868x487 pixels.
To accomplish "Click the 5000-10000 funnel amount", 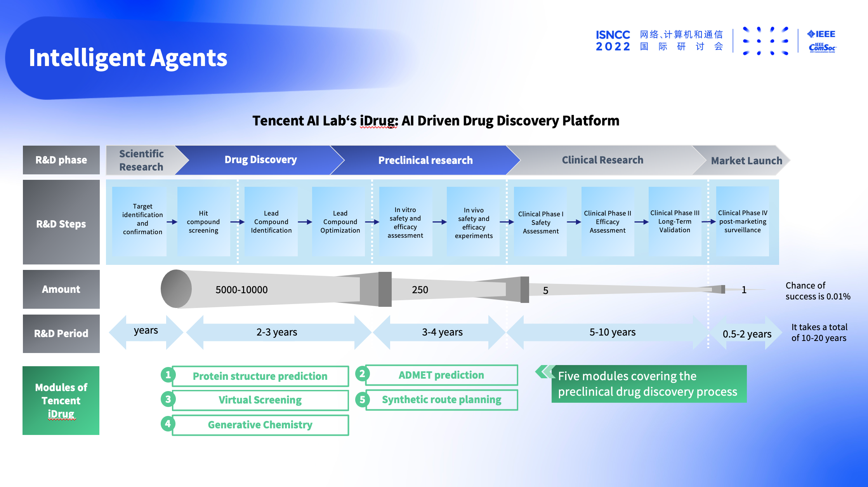I will [x=241, y=290].
